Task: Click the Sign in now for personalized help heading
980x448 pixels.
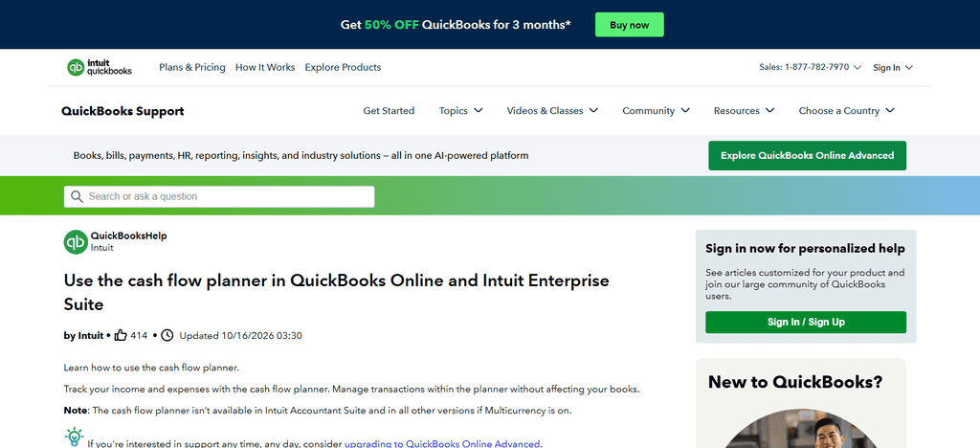Action: point(805,249)
